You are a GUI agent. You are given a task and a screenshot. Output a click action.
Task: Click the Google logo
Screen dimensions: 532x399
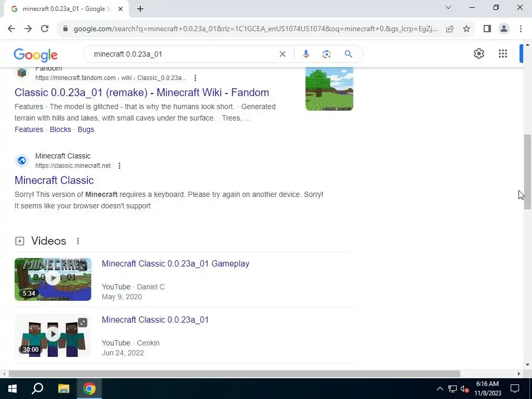pyautogui.click(x=36, y=55)
